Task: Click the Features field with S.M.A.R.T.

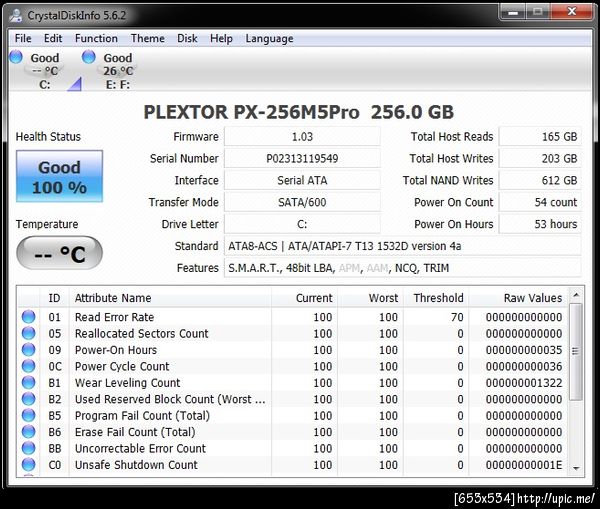Action: point(403,268)
